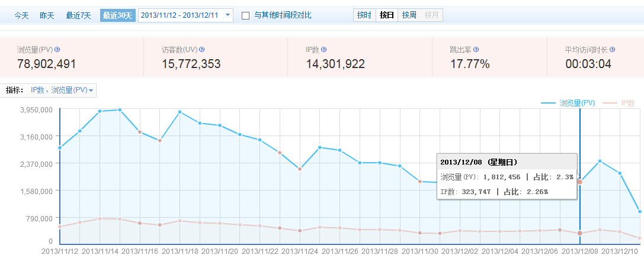Open the date range picker 2013/11/12 - 2013/12/11
Viewport: 644px width, 258px height.
tap(185, 15)
